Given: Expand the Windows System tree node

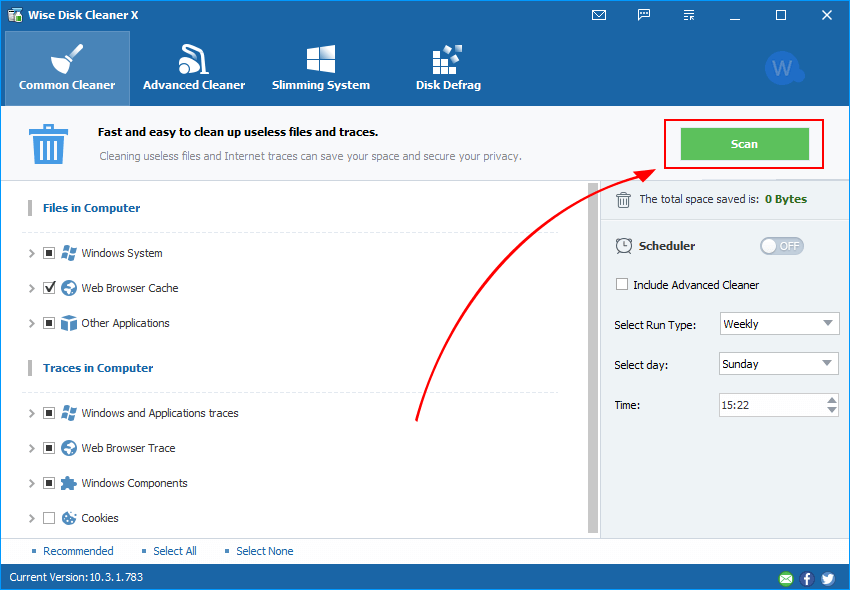Looking at the screenshot, I should click(x=31, y=254).
